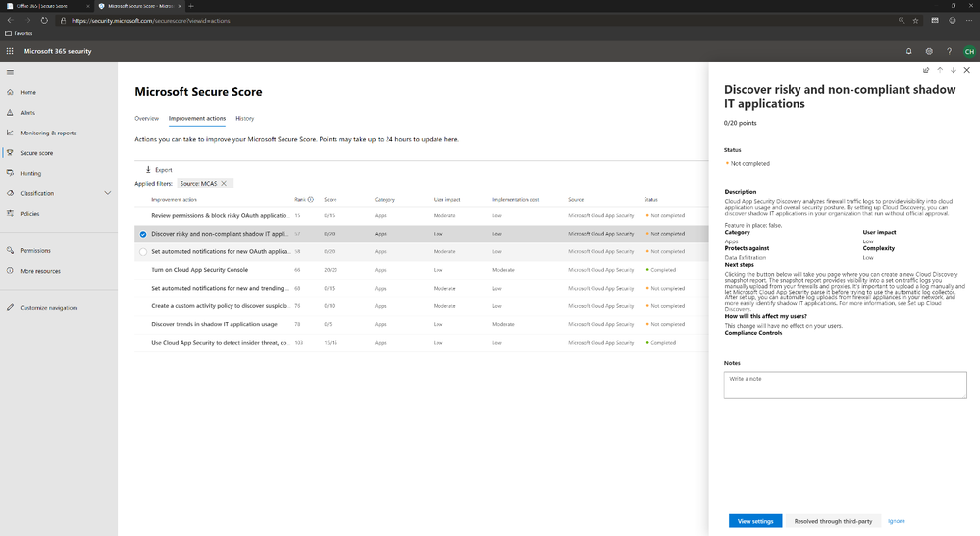Screen dimensions: 980x536
Task: Bookmark page with star icon
Action: [915, 20]
